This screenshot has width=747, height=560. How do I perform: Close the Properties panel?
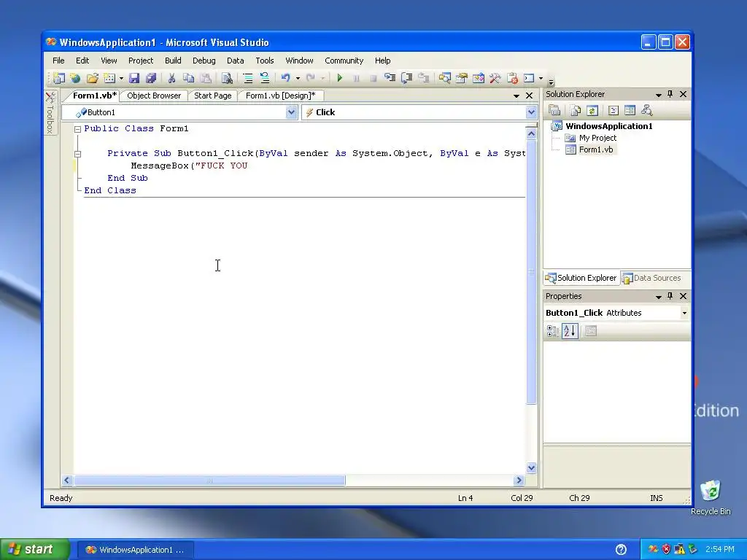click(683, 296)
